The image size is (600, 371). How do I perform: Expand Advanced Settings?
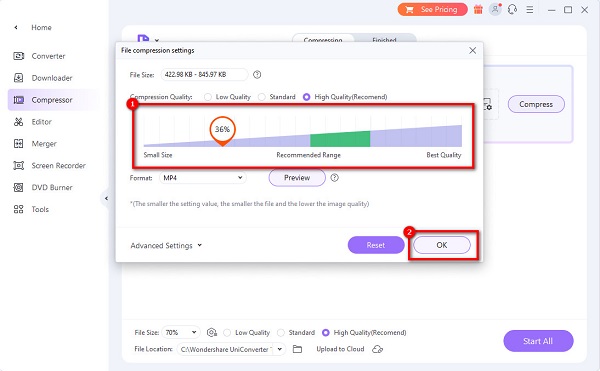click(166, 246)
